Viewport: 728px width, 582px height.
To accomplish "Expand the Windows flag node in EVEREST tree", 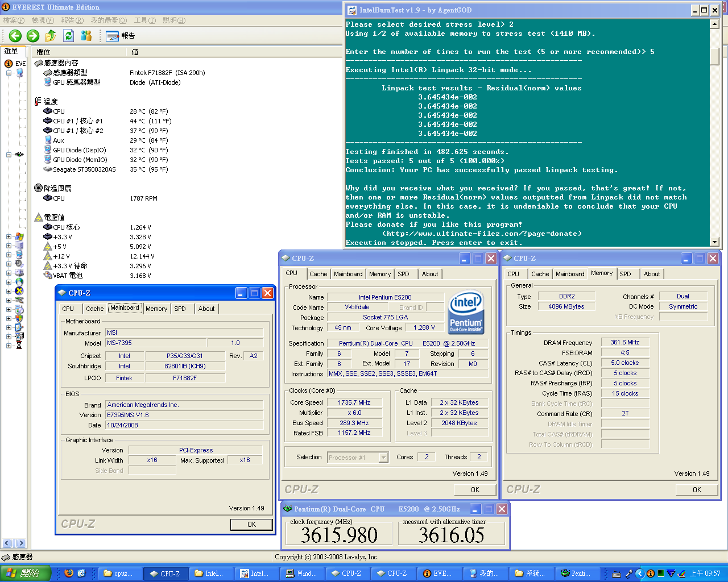I will 9,236.
